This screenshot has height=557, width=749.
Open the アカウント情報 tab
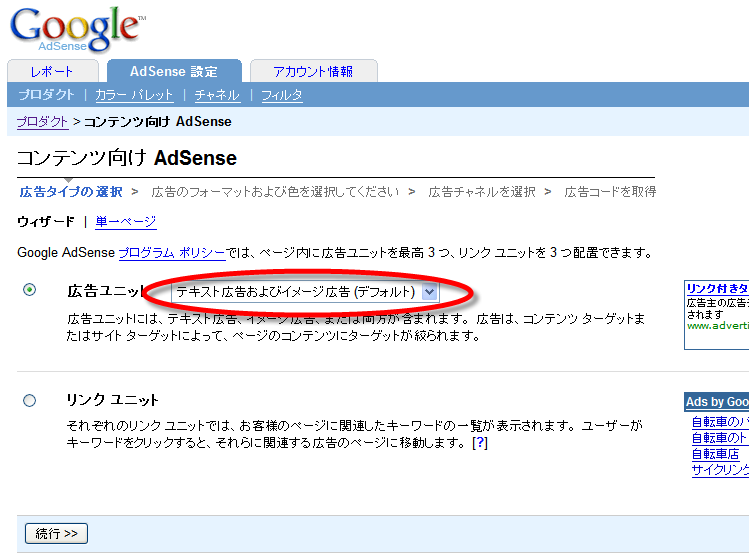coord(313,71)
